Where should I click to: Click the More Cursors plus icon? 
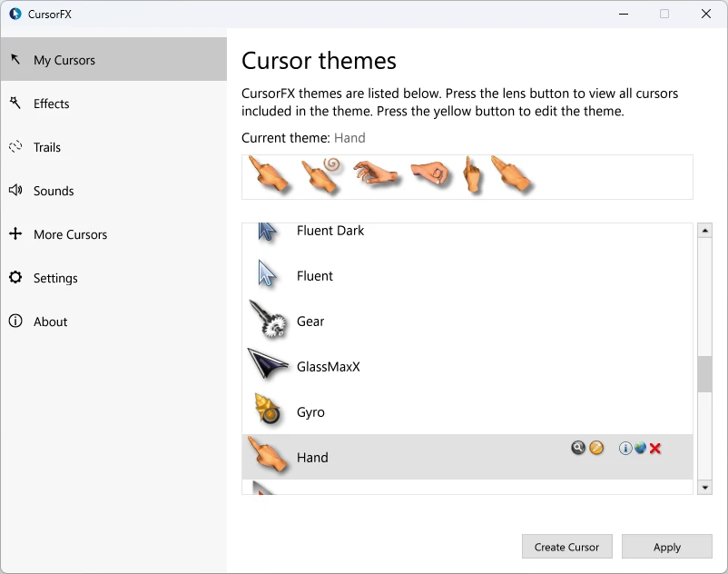pyautogui.click(x=15, y=233)
